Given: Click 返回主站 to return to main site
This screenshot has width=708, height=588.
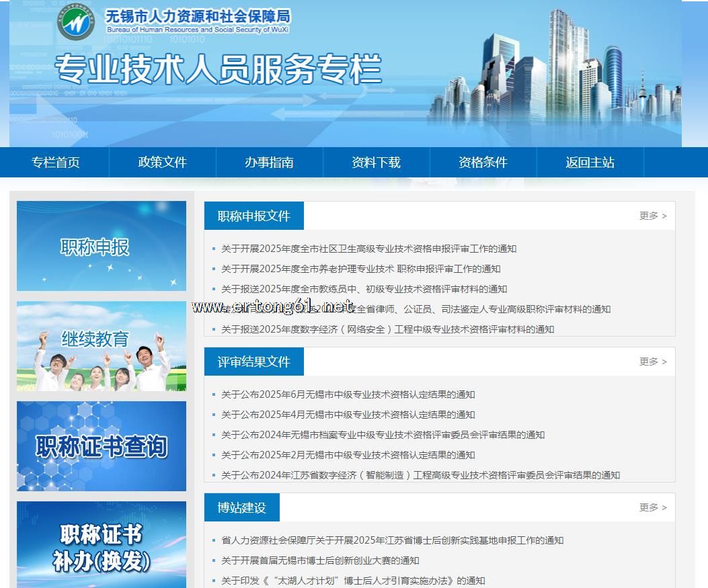Looking at the screenshot, I should pyautogui.click(x=590, y=163).
